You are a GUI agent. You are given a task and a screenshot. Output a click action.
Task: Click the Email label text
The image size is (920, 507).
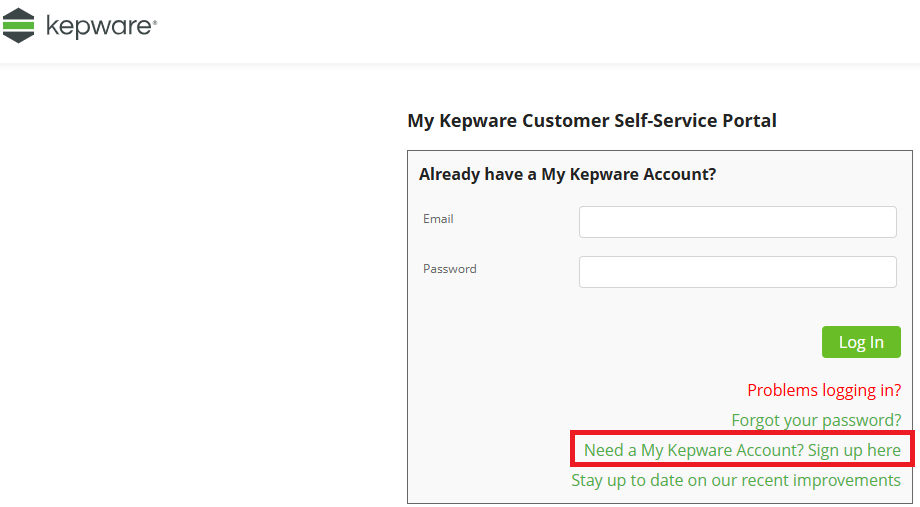[438, 219]
